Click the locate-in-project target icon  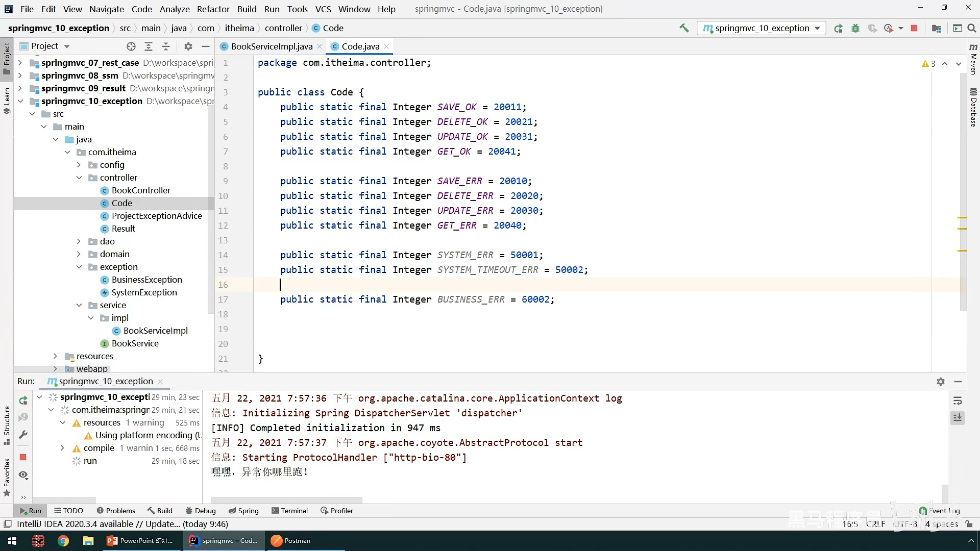pyautogui.click(x=131, y=46)
